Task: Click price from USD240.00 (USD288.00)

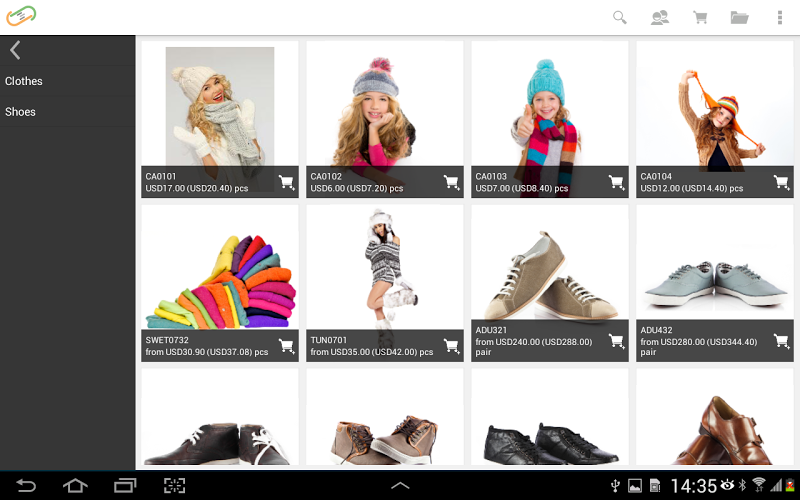Action: 534,342
